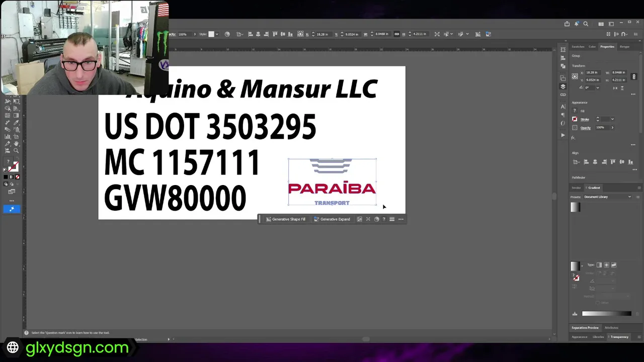The width and height of the screenshot is (644, 362).
Task: Open the Style dropdown in control bar
Action: (217, 34)
